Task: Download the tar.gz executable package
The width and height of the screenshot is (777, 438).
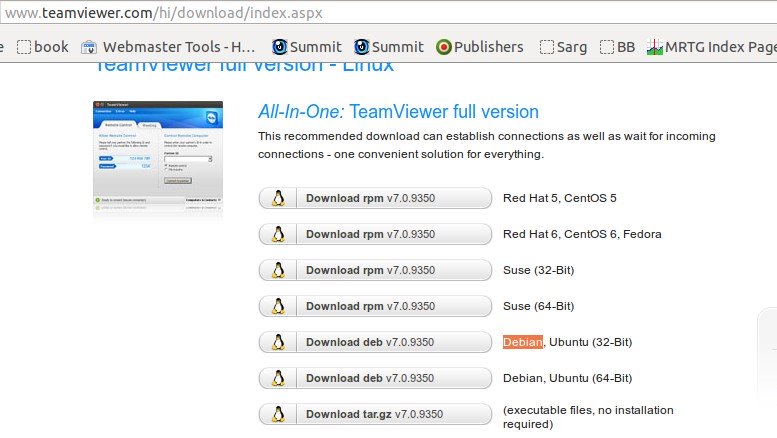Action: click(x=375, y=414)
